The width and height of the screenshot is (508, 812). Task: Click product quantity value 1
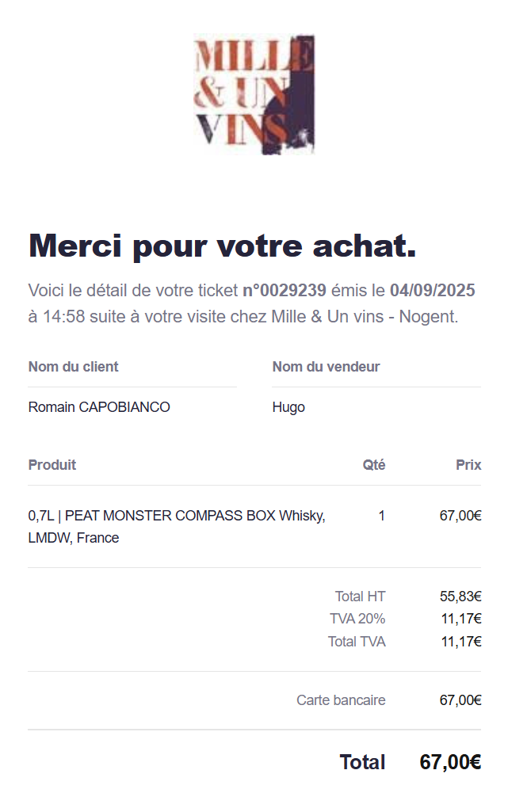[x=382, y=516]
